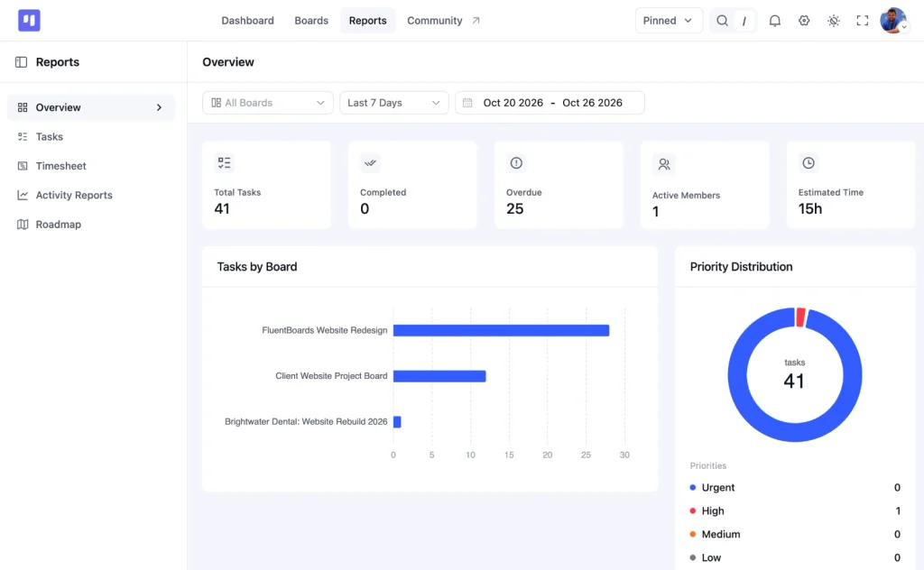Click the Brightwater Dental: Website Rebuild 2026 label
Image resolution: width=924 pixels, height=570 pixels.
click(306, 421)
